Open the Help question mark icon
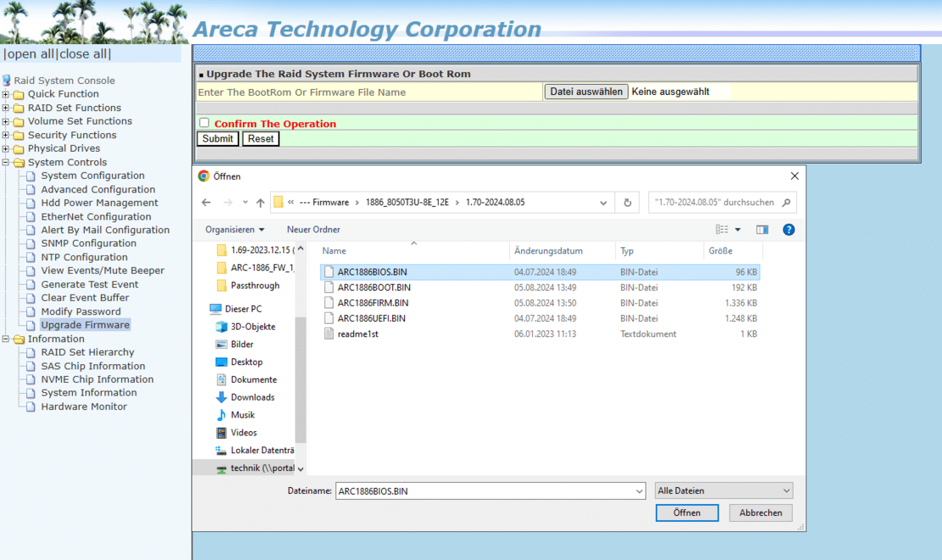The height and width of the screenshot is (560, 942). [x=788, y=229]
